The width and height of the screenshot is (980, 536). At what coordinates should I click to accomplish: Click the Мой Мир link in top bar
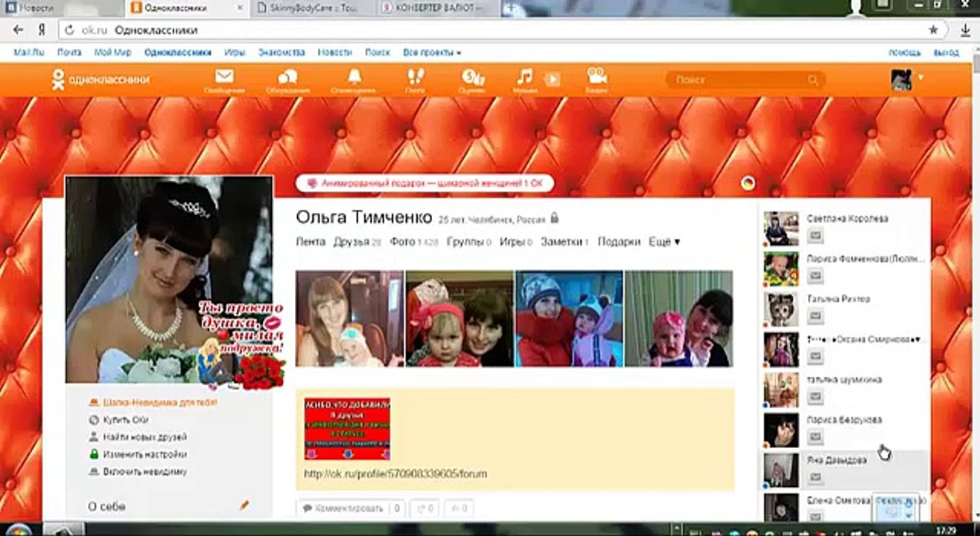pyautogui.click(x=112, y=53)
